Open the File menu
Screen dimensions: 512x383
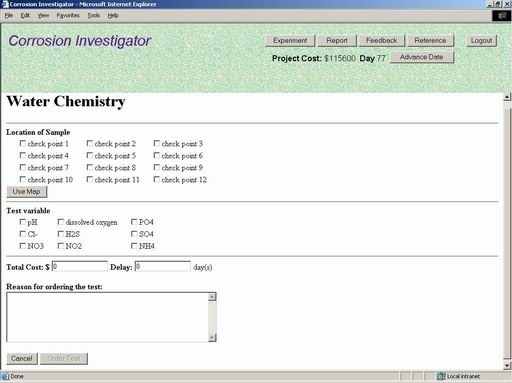(9, 15)
